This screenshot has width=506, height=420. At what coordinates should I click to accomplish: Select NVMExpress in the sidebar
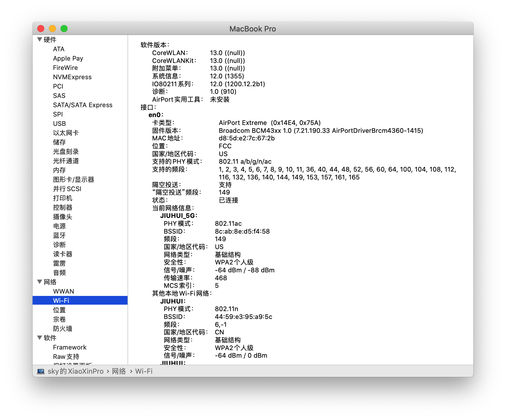(x=72, y=77)
